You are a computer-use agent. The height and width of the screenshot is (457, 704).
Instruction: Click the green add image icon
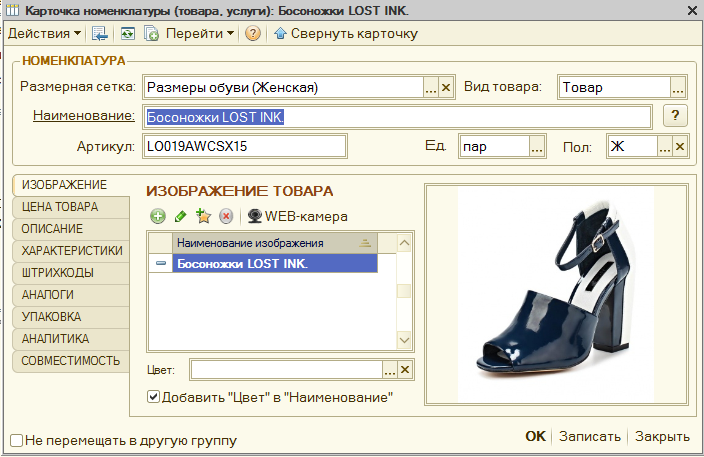coord(158,216)
